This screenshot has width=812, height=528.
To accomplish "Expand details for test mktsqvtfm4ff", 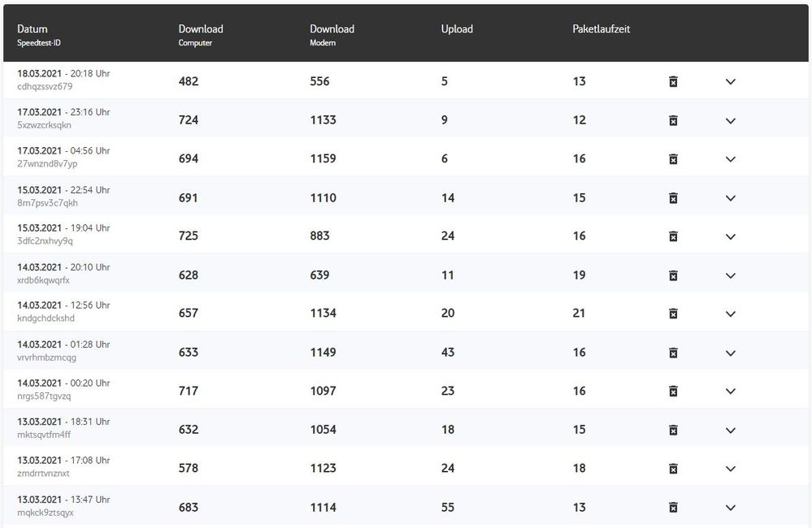I will [x=730, y=431].
